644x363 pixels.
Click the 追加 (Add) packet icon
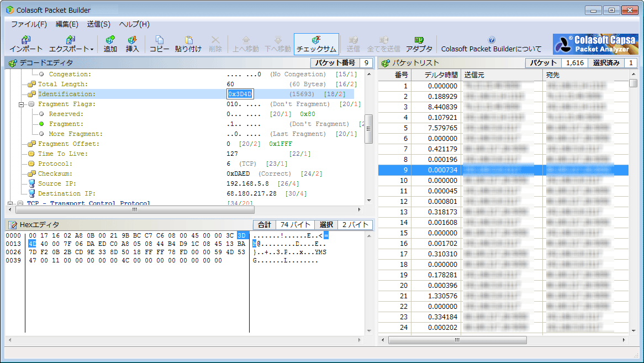click(110, 44)
